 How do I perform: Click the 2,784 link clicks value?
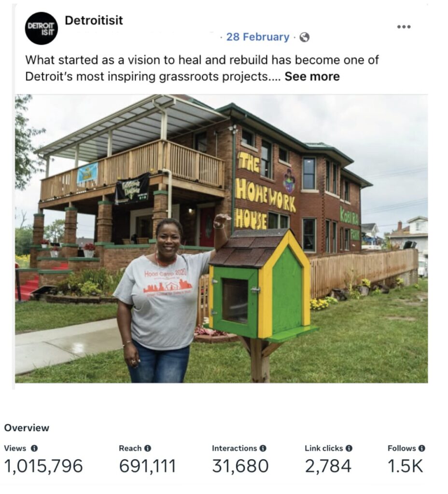point(328,467)
